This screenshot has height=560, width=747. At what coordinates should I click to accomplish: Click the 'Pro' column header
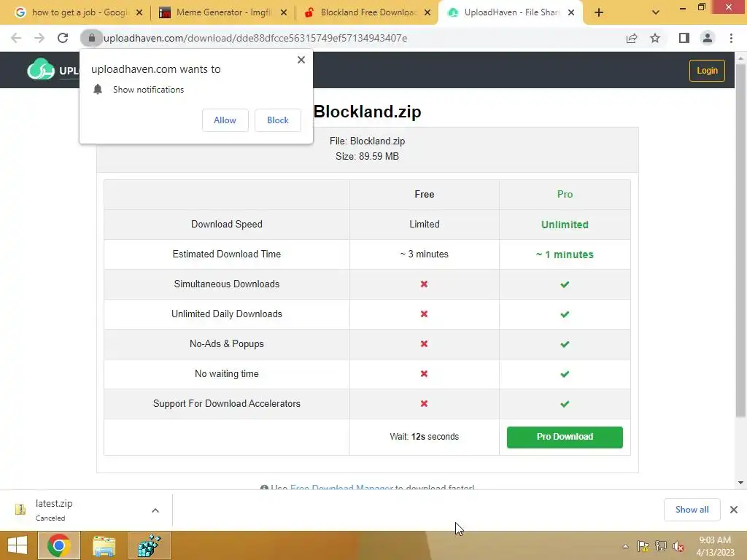click(x=565, y=194)
